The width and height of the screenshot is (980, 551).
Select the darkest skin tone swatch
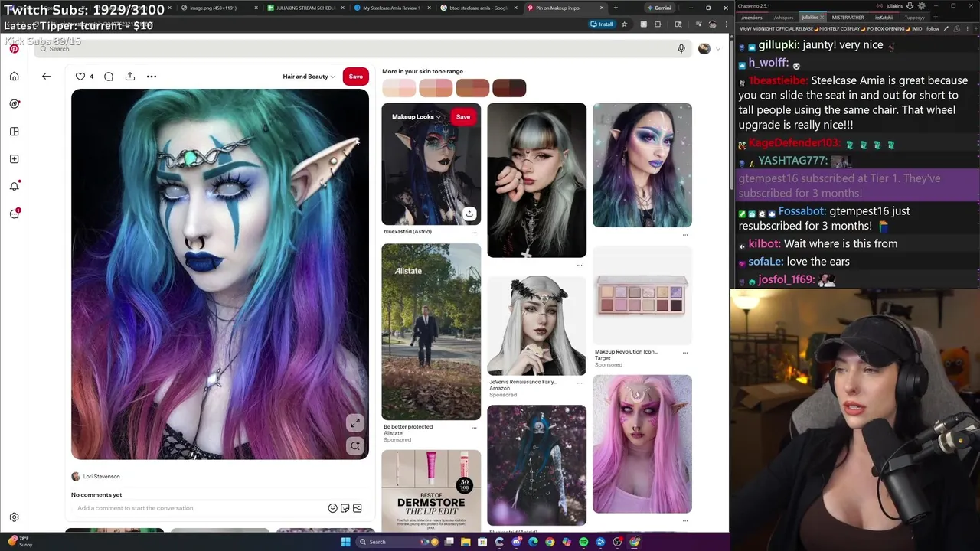(x=509, y=88)
